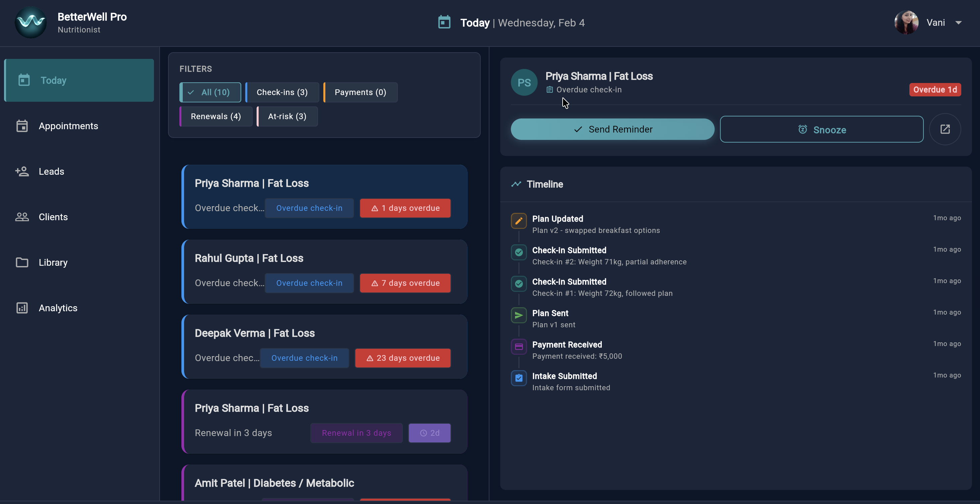This screenshot has height=504, width=980.
Task: Select the Payments (0) filter tab
Action: [x=360, y=92]
